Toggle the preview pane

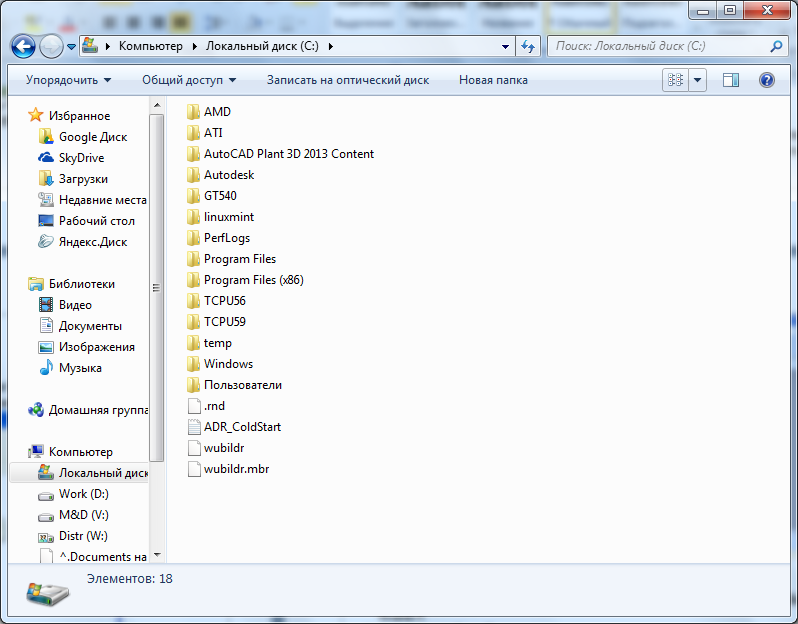(x=731, y=80)
